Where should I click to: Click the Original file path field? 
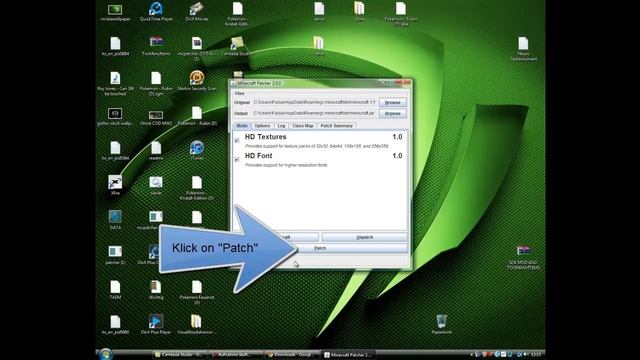coord(314,102)
